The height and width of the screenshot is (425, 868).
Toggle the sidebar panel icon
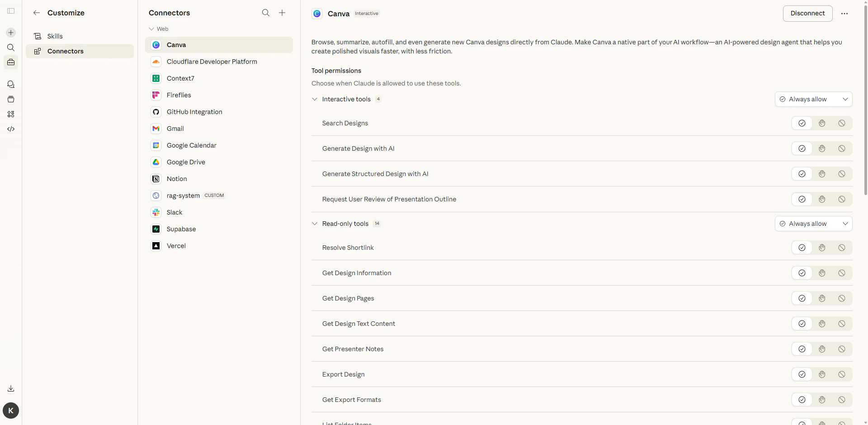(x=11, y=11)
